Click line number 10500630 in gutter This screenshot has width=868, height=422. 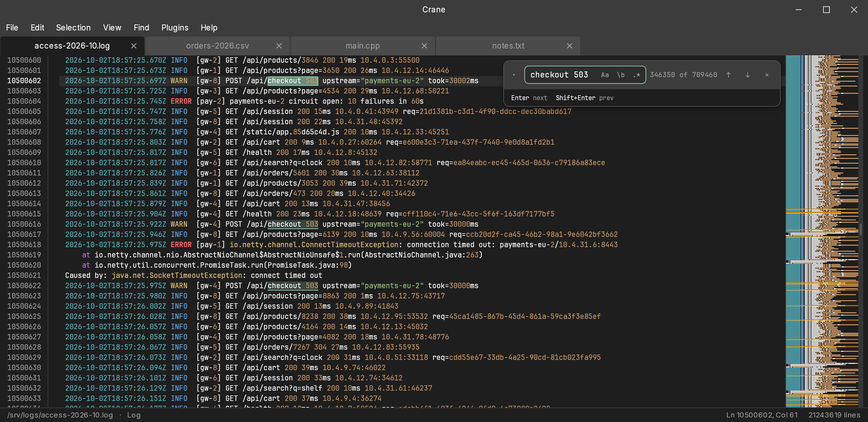click(24, 368)
